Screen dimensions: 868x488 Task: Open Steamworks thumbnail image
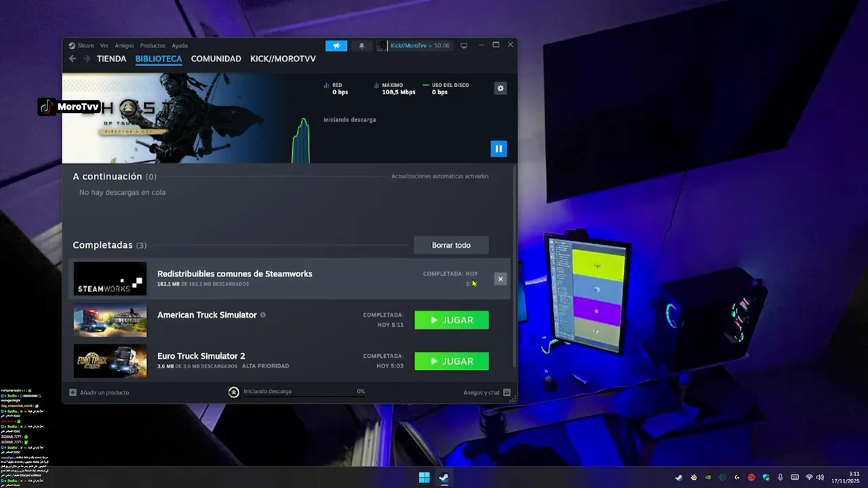tap(110, 279)
